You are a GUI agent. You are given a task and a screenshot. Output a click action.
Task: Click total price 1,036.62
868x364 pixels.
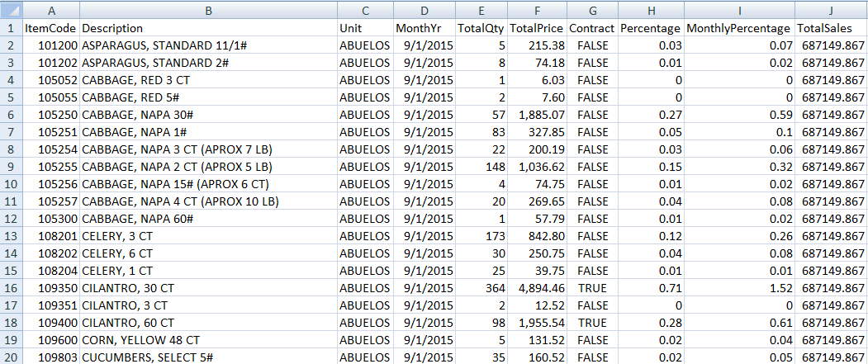click(538, 167)
